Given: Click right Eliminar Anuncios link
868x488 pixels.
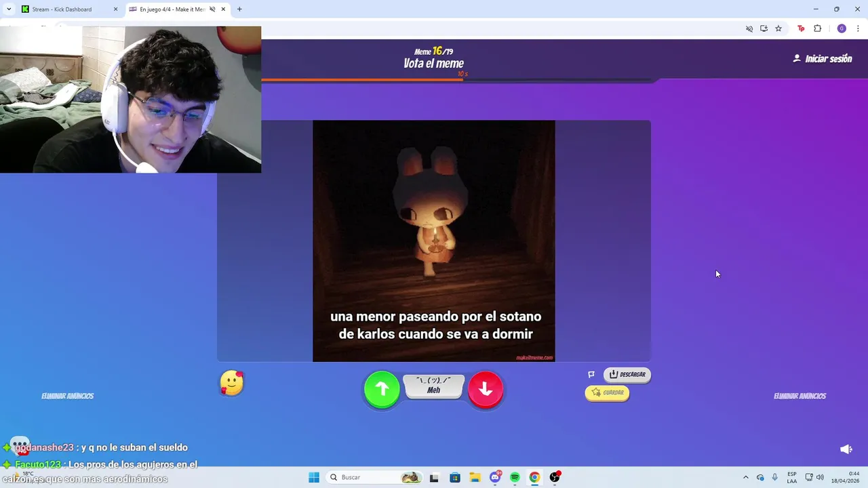Looking at the screenshot, I should pyautogui.click(x=800, y=396).
